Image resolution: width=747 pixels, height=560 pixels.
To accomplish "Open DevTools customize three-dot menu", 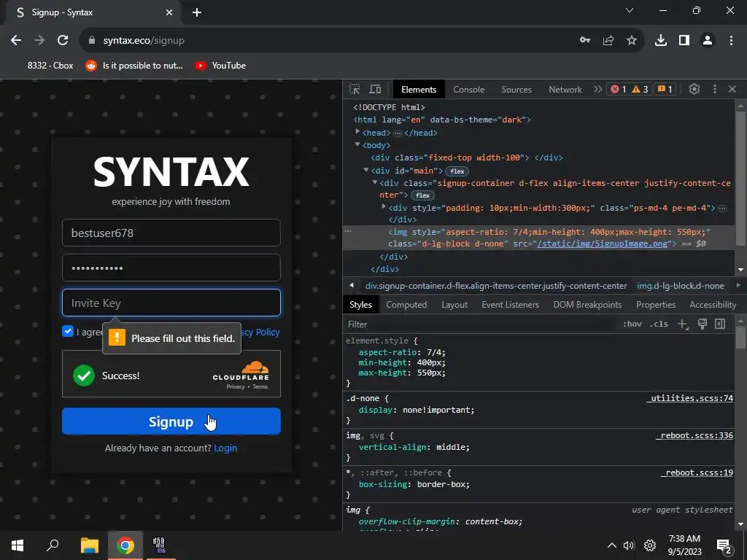I will [x=715, y=89].
